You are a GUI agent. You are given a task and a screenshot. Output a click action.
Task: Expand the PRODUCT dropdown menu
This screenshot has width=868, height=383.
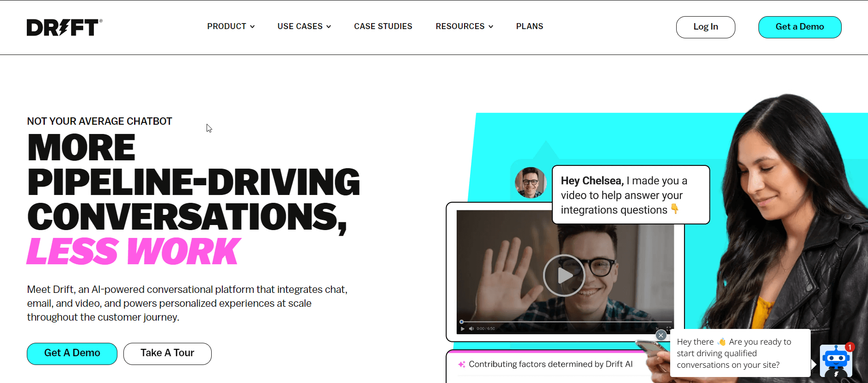(231, 26)
